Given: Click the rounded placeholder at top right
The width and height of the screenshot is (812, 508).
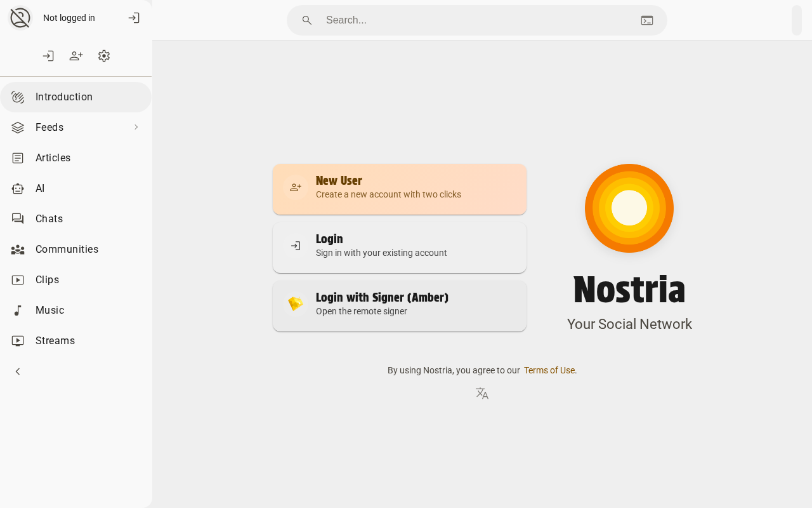Looking at the screenshot, I should [797, 20].
